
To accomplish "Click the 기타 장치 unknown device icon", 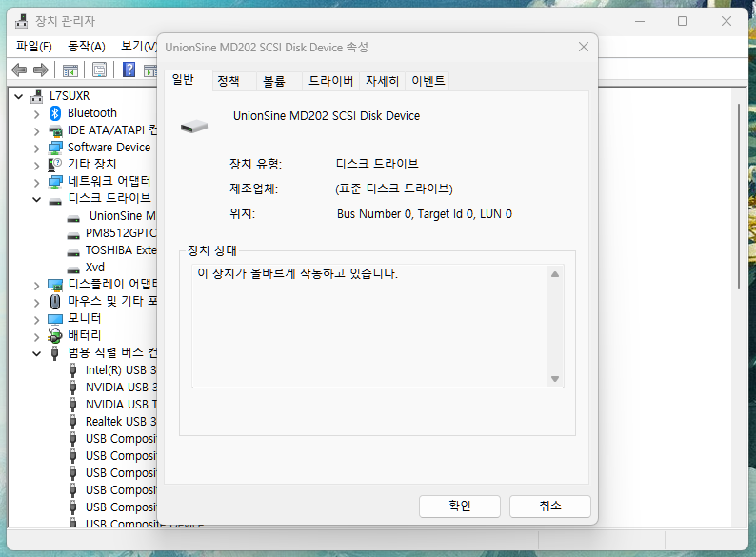I will point(55,165).
